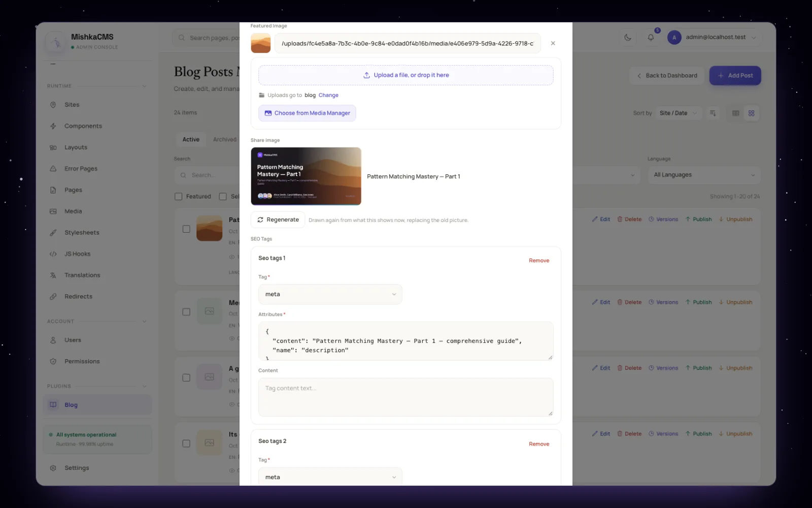Open Stylesheets in sidebar
The image size is (812, 508).
point(97,233)
